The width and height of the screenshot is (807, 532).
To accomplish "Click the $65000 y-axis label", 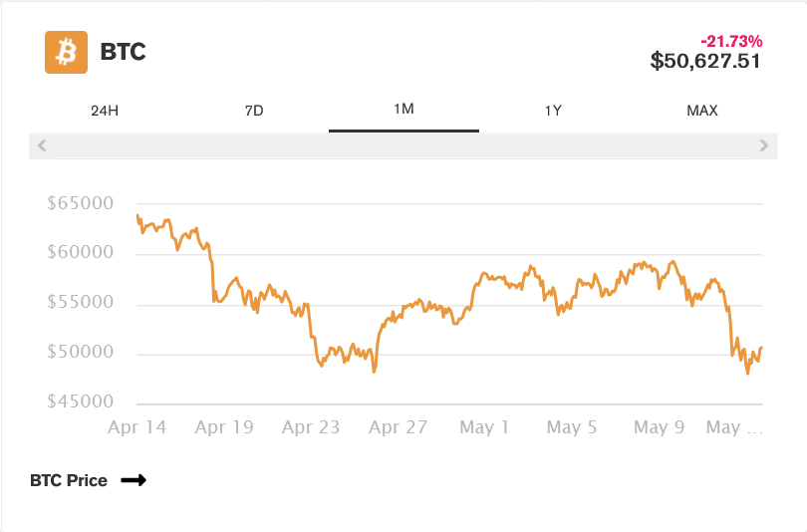I will 81,203.
